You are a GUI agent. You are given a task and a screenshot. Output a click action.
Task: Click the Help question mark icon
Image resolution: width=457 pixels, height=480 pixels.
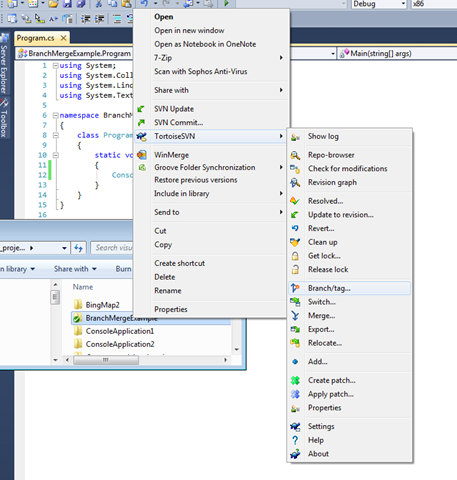tap(295, 440)
